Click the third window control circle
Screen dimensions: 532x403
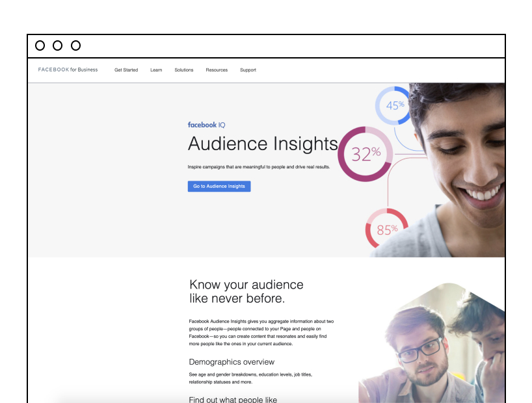tap(75, 45)
